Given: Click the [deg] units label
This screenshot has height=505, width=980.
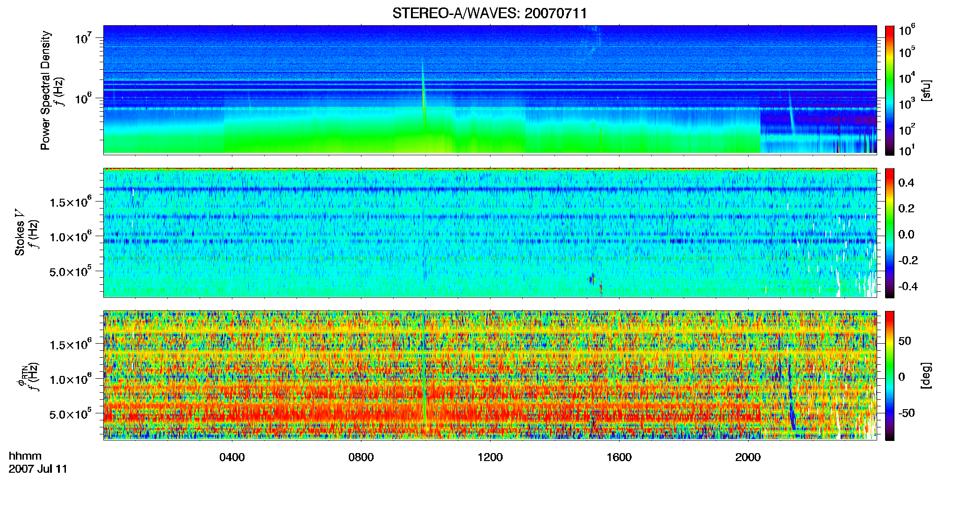Looking at the screenshot, I should coord(926,375).
